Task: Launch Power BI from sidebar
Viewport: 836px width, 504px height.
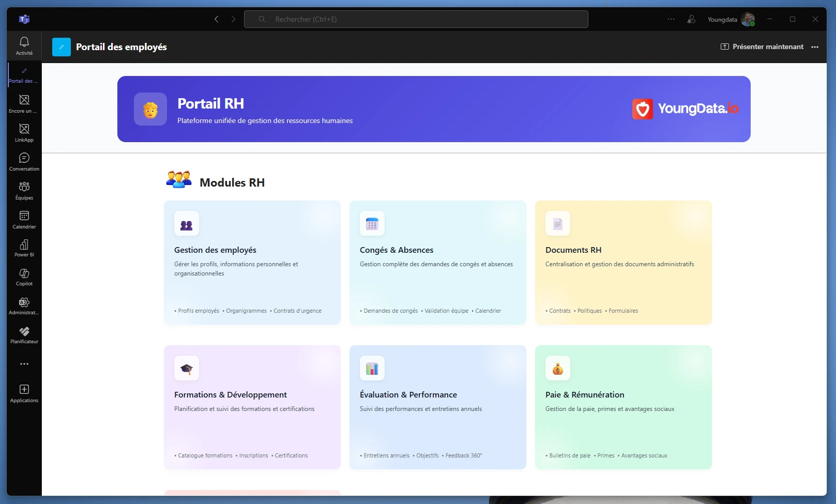Action: pyautogui.click(x=24, y=248)
